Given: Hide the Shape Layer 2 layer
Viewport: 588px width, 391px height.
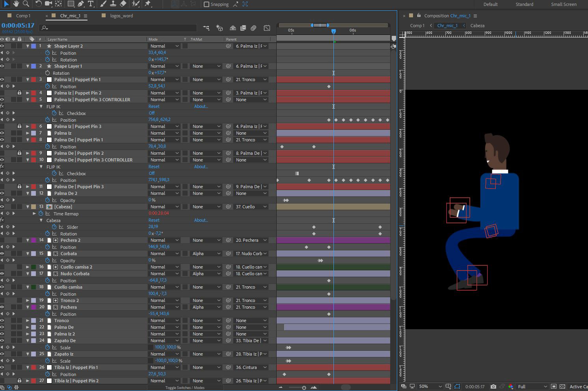Looking at the screenshot, I should [2, 46].
